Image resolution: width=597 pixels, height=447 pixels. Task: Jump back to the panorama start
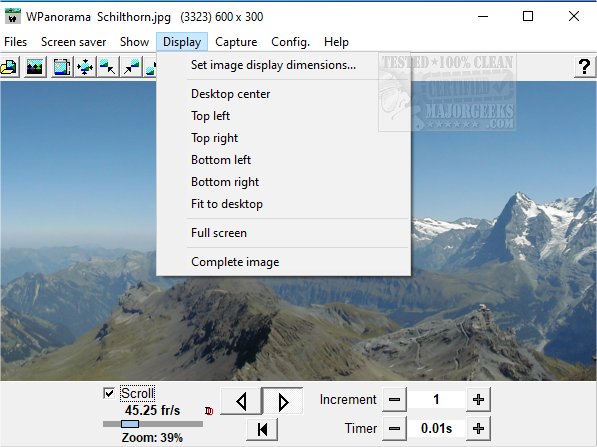(262, 429)
